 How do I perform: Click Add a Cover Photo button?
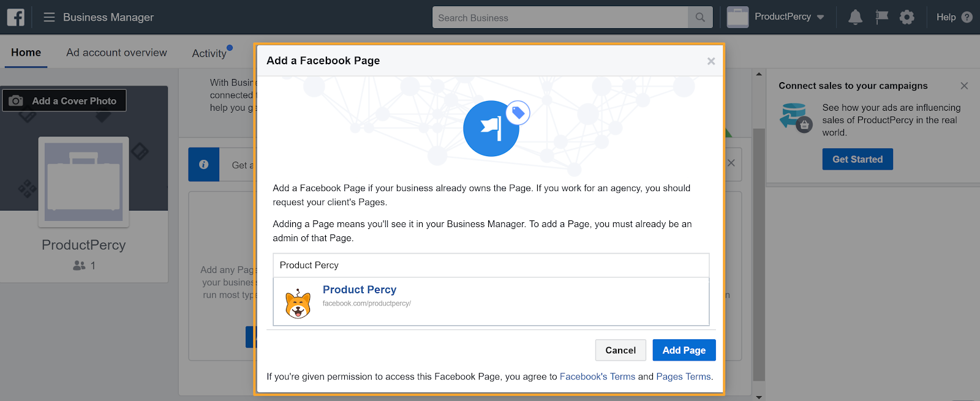click(64, 100)
